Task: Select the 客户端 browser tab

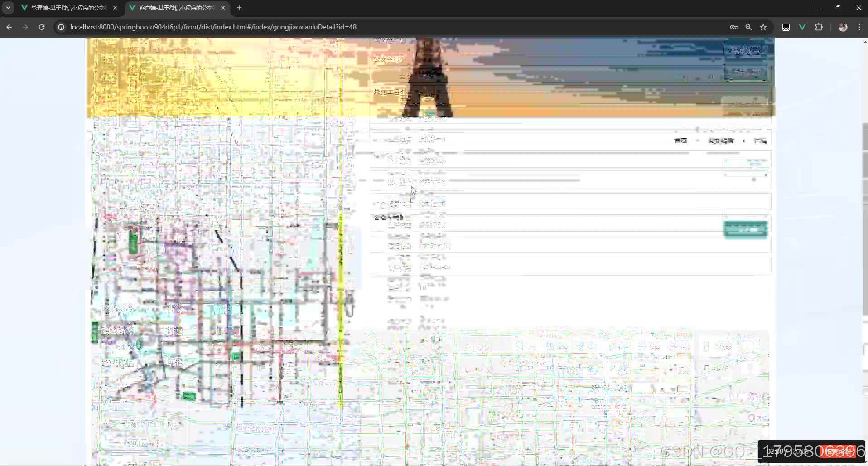Action: 177,8
